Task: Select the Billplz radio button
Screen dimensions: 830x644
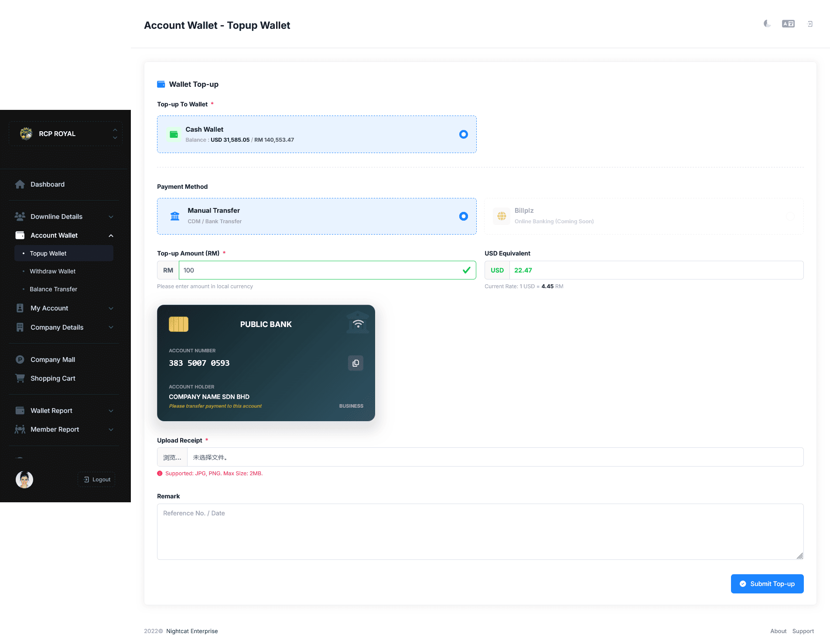Action: coord(790,216)
